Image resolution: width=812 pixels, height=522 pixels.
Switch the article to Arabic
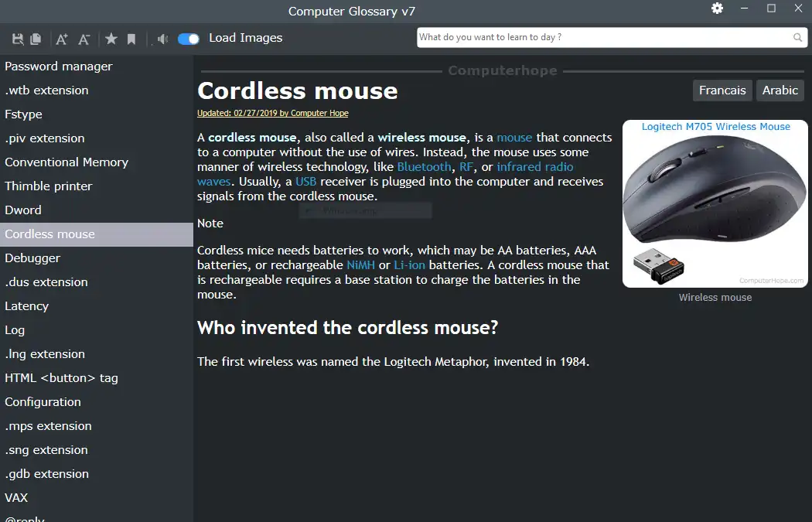point(780,90)
